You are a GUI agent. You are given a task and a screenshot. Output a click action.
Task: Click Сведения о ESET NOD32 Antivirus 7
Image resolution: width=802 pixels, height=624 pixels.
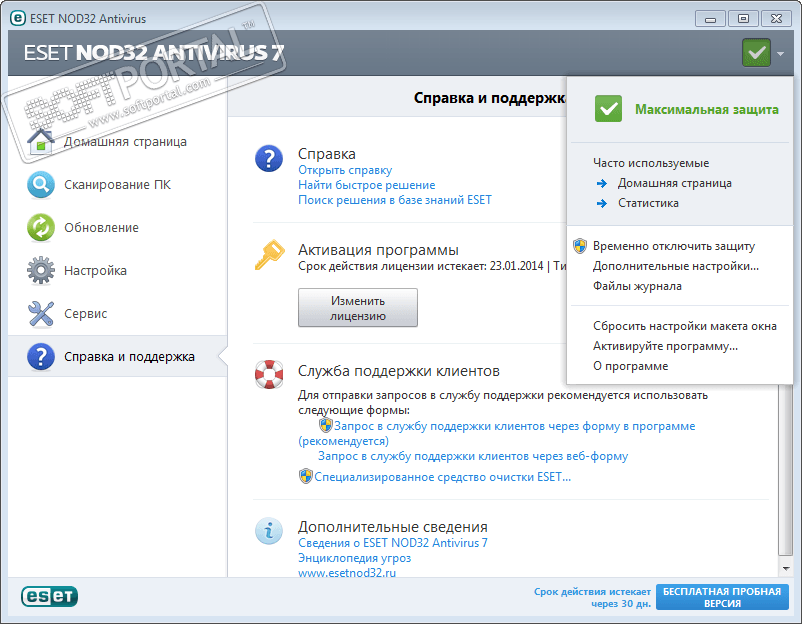click(393, 543)
